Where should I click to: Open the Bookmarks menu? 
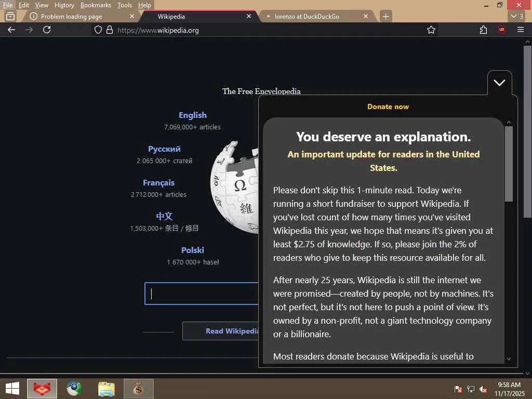96,5
